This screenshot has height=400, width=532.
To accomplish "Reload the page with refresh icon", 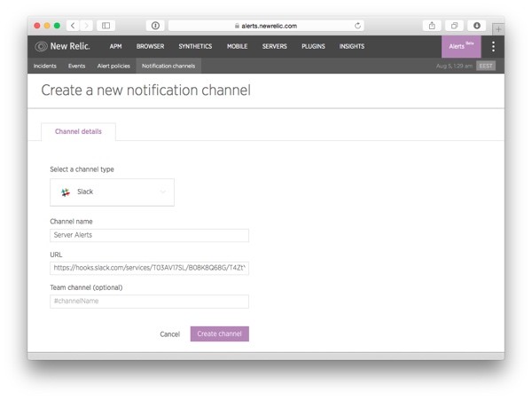I will pyautogui.click(x=357, y=26).
